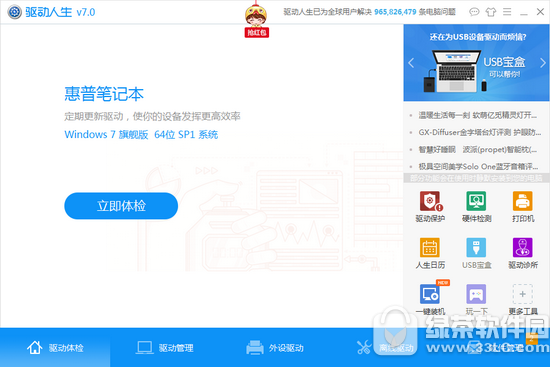This screenshot has width=550, height=367.
Task: Open the 驱动诊所 tool
Action: [x=523, y=253]
